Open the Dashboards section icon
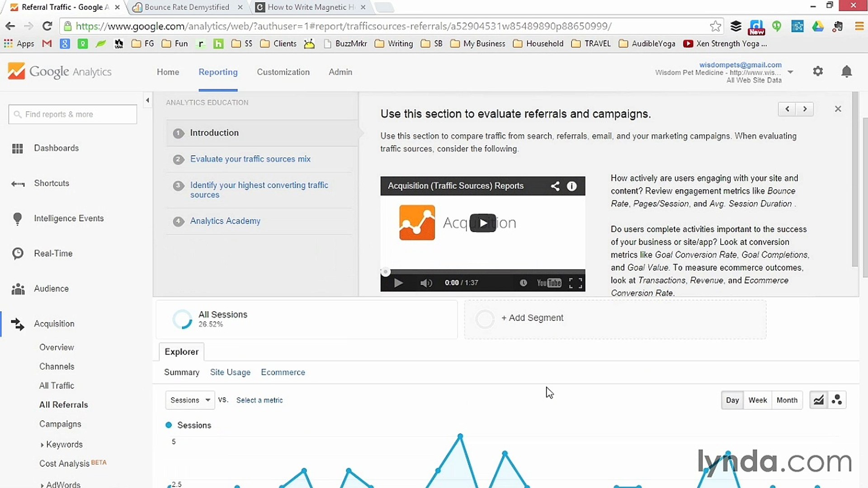 18,149
